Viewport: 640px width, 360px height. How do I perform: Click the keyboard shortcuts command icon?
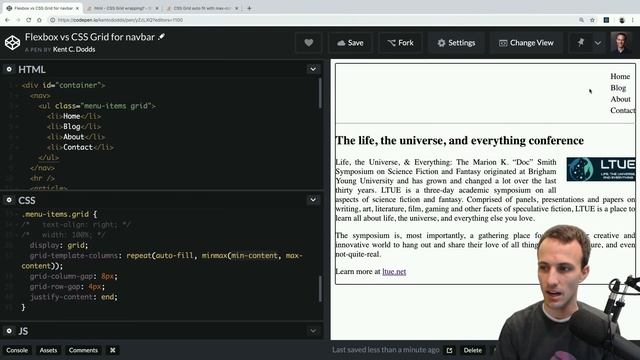click(x=113, y=350)
